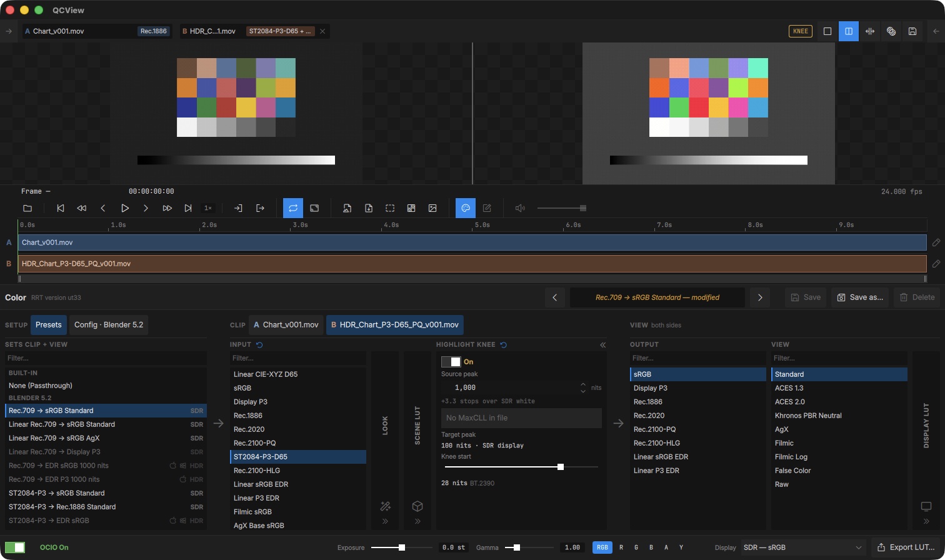This screenshot has height=560, width=945.
Task: Click Export LUT... button
Action: point(906,547)
